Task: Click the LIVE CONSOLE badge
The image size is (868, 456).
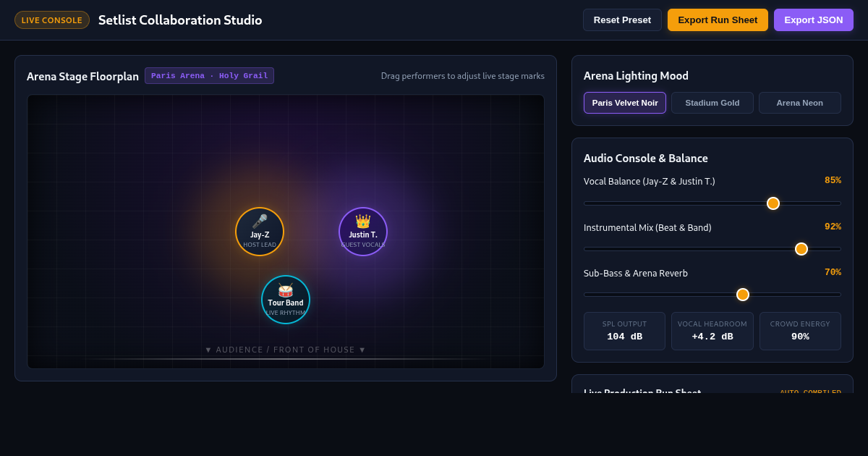Action: coord(52,20)
